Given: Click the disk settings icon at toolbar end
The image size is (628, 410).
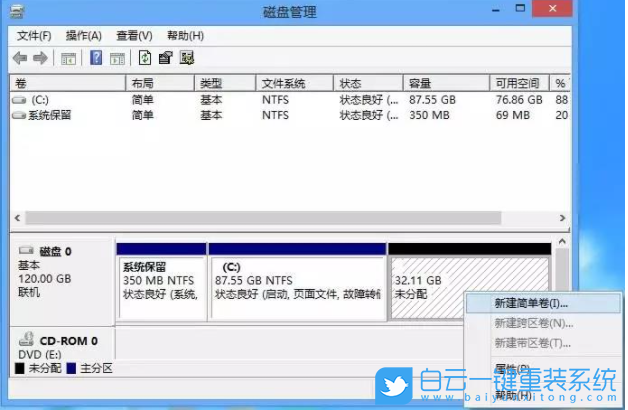Looking at the screenshot, I should click(186, 58).
